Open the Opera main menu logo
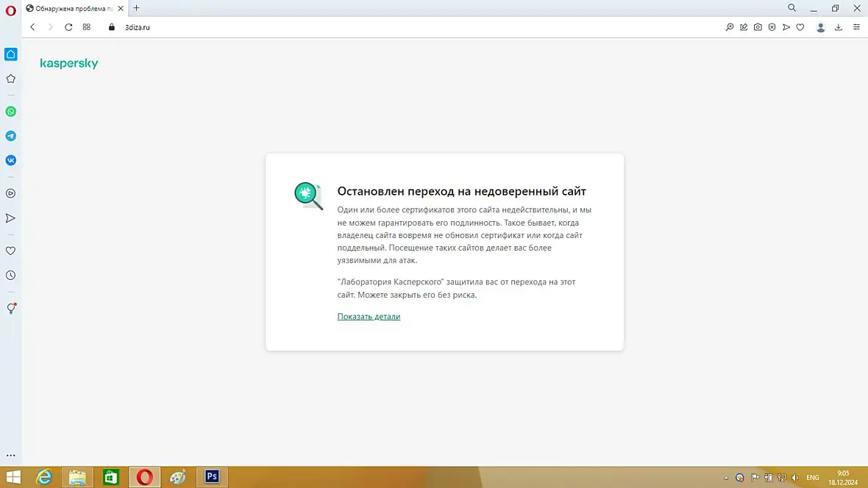868x488 pixels. pos(10,11)
